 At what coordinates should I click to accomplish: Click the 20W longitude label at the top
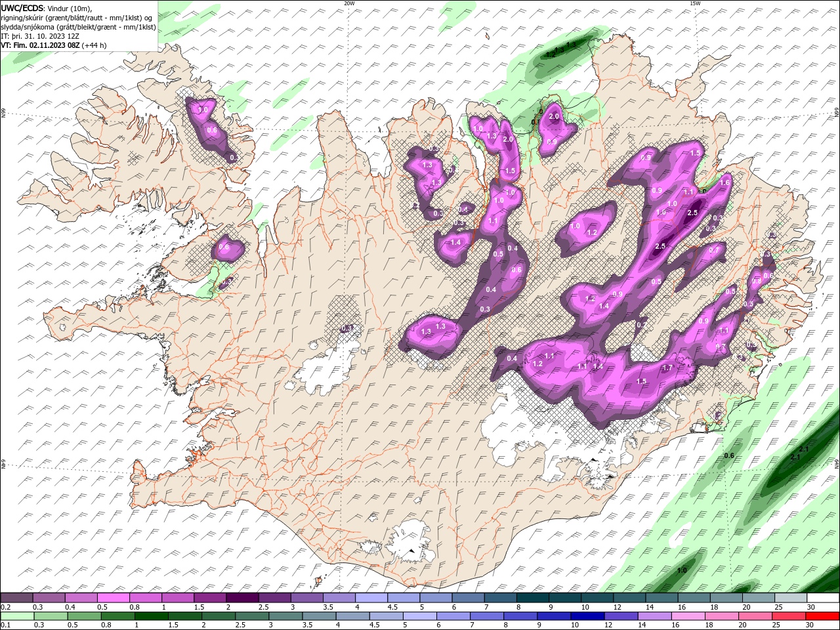pos(349,3)
